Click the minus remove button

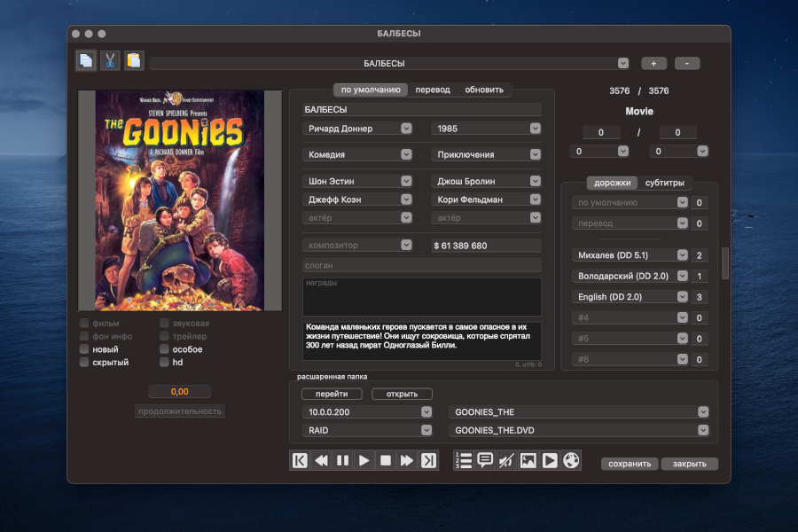point(687,63)
